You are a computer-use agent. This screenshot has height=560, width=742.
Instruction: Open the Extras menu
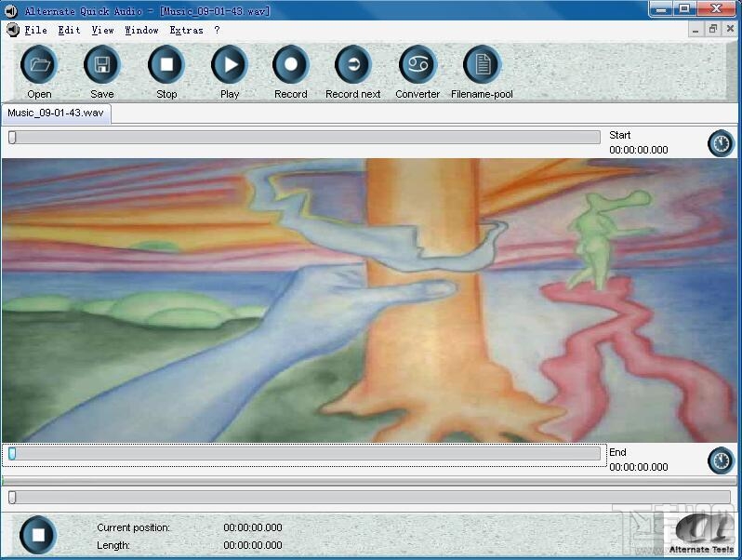click(186, 30)
